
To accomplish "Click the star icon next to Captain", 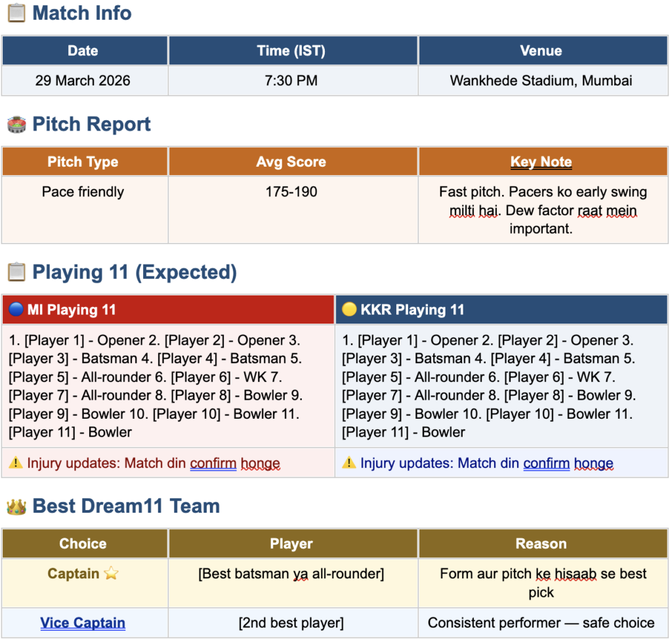I will click(112, 573).
